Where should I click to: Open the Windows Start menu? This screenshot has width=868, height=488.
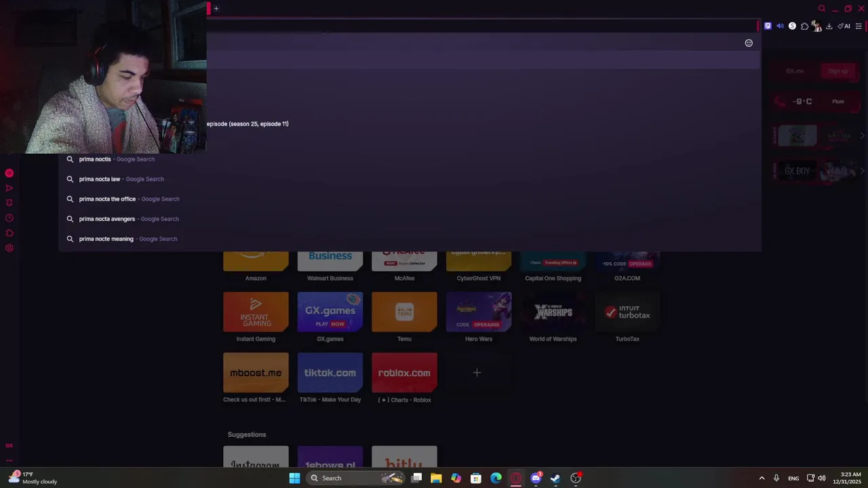[x=294, y=478]
